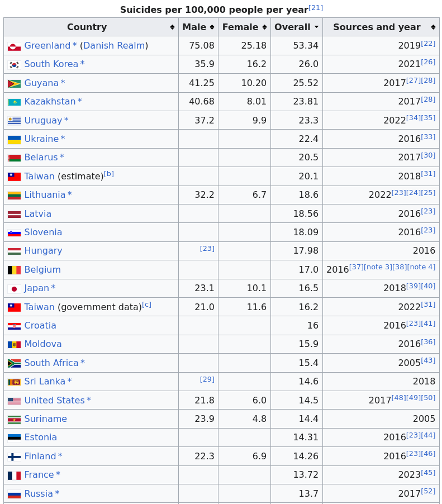The width and height of the screenshot is (442, 504).
Task: Click the asterisk after South Africa
Action: (x=83, y=362)
